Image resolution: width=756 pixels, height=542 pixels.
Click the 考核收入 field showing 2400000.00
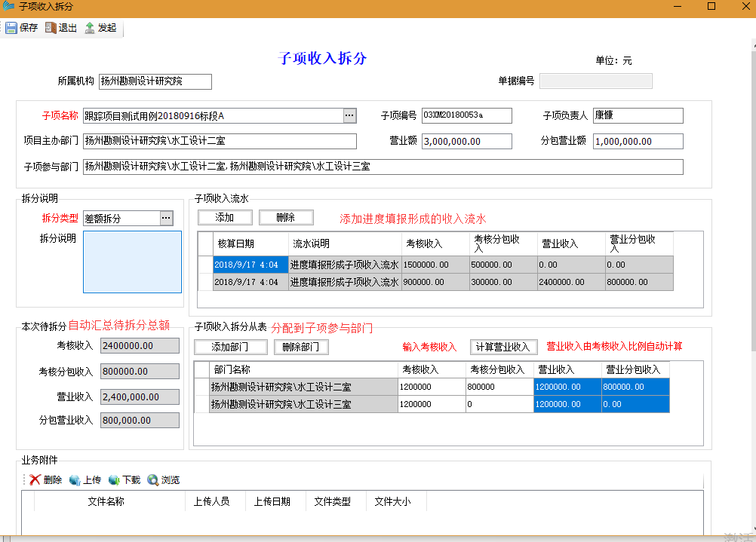click(x=140, y=345)
